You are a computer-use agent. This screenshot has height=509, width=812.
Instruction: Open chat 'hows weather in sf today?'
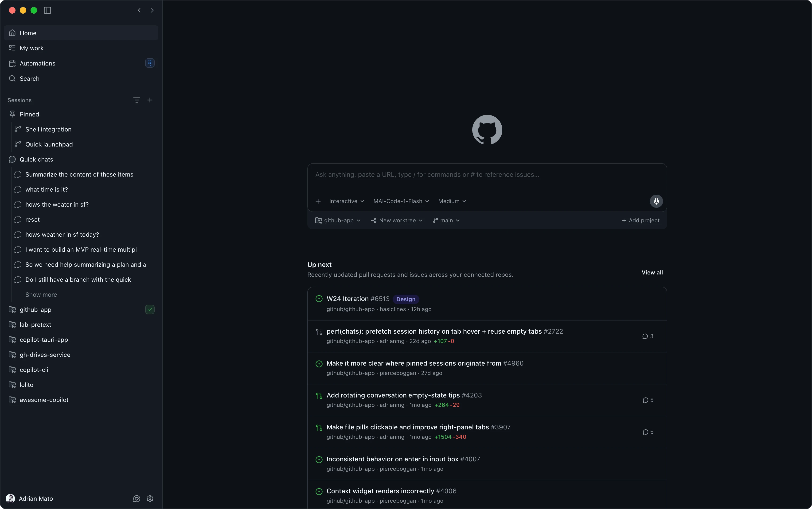[x=81, y=235]
